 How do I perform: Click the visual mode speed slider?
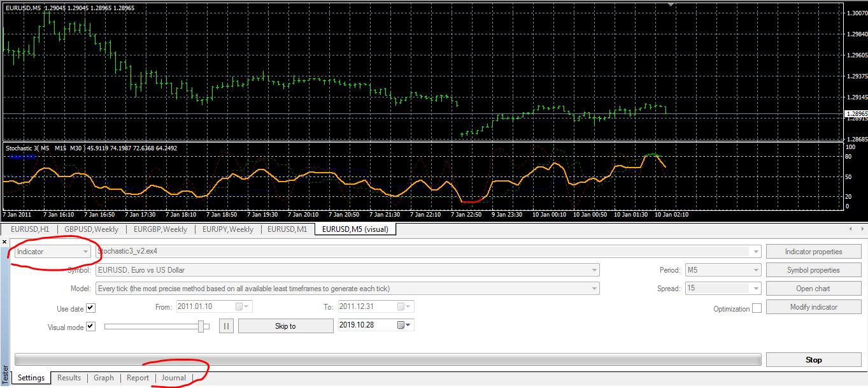157,326
